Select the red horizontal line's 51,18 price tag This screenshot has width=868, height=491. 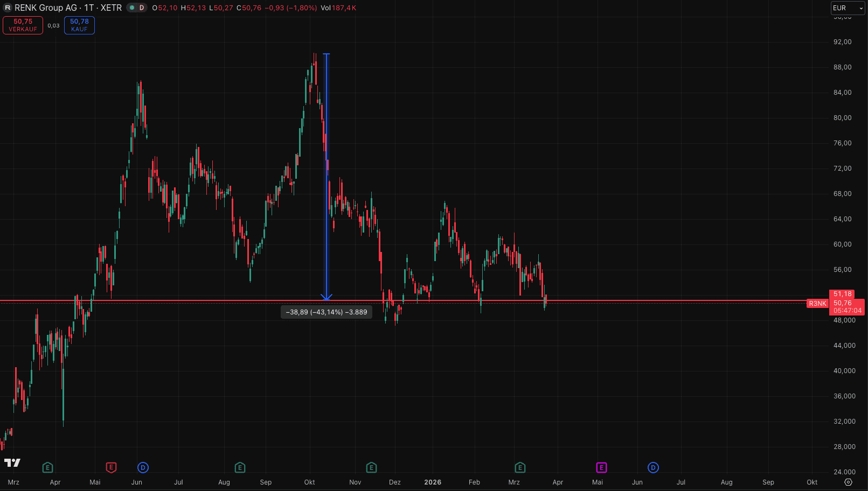(842, 294)
